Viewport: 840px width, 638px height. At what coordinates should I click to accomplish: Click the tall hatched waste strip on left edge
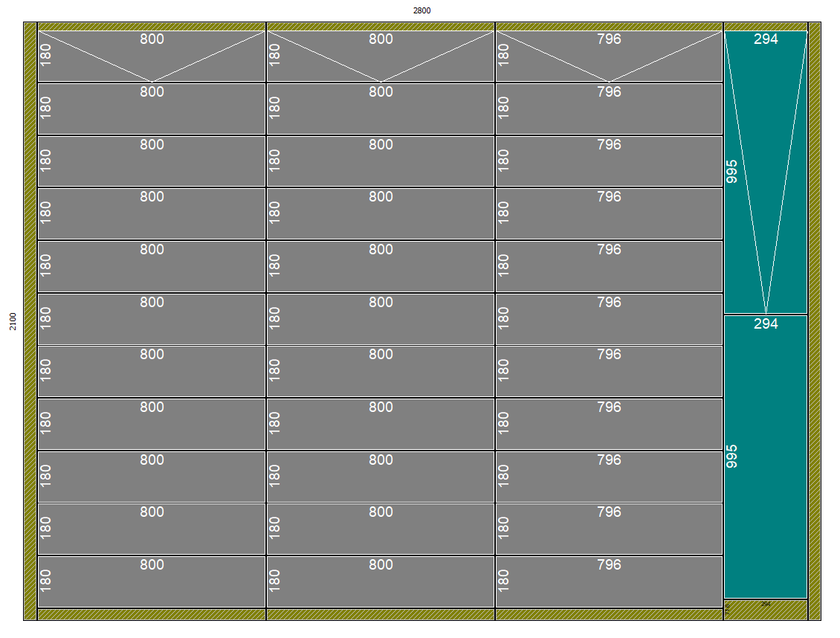coord(30,320)
